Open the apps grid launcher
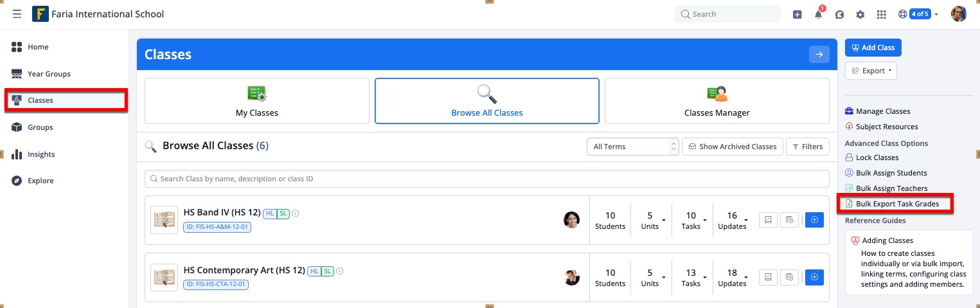Screen dimensions: 980x308 pos(881,15)
